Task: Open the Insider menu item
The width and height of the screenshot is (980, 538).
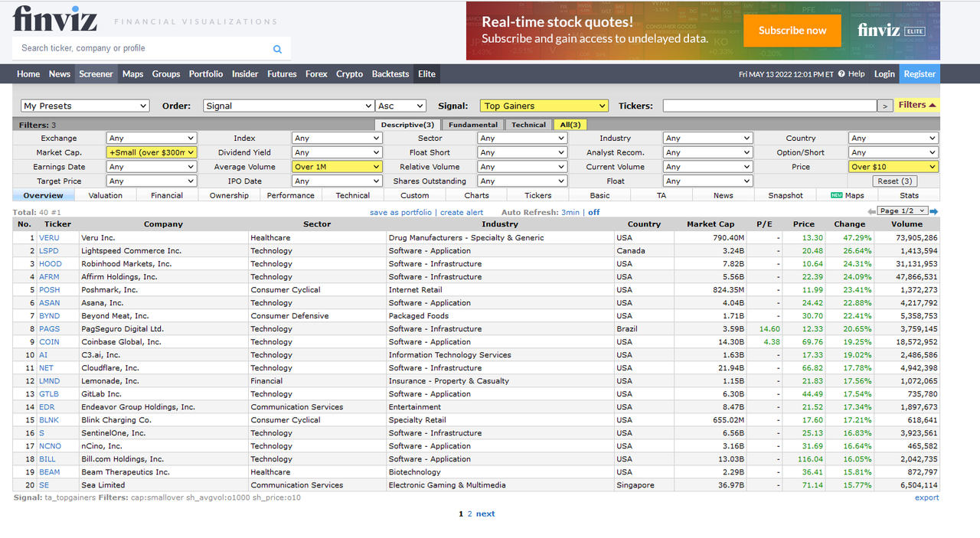Action: [245, 74]
